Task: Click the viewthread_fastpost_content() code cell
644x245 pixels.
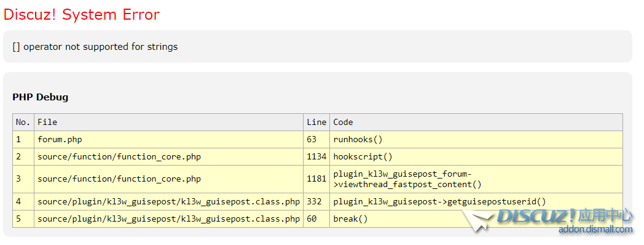Action: (476, 179)
